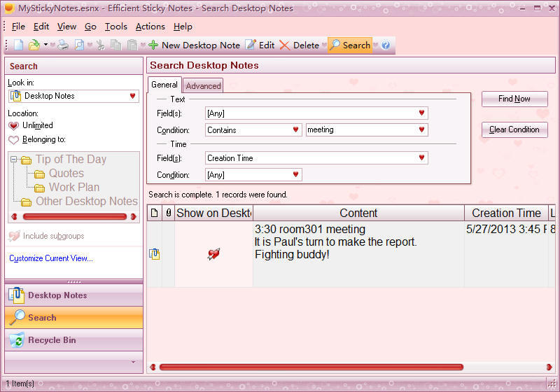The height and width of the screenshot is (392, 560).
Task: Collapse the Tip of The Day tree node
Action: [x=13, y=159]
